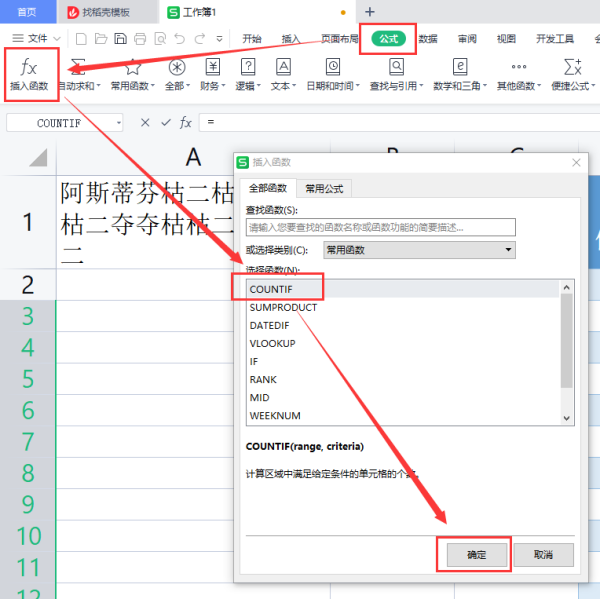Viewport: 600px width, 599px height.
Task: Click the Save toolbar icon
Action: [121, 39]
